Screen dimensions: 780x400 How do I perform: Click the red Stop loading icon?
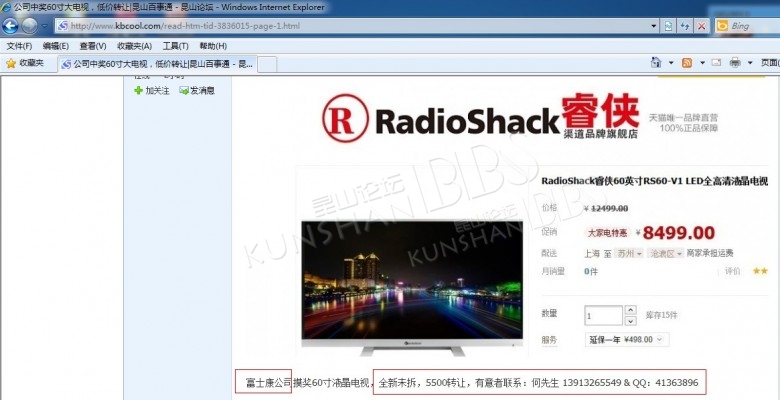click(x=701, y=26)
